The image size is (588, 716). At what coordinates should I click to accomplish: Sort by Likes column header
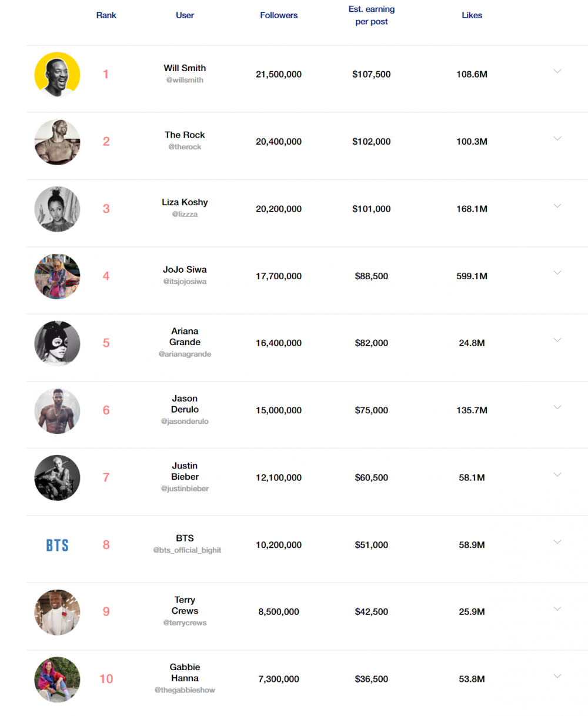pos(472,15)
